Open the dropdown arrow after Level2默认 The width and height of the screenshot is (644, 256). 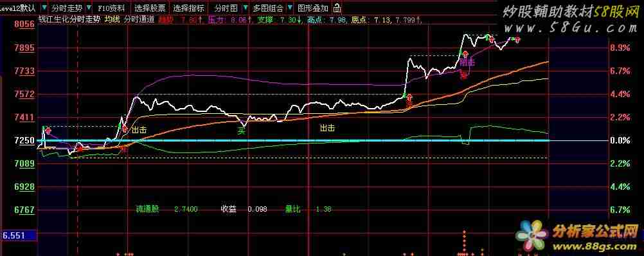[44, 8]
